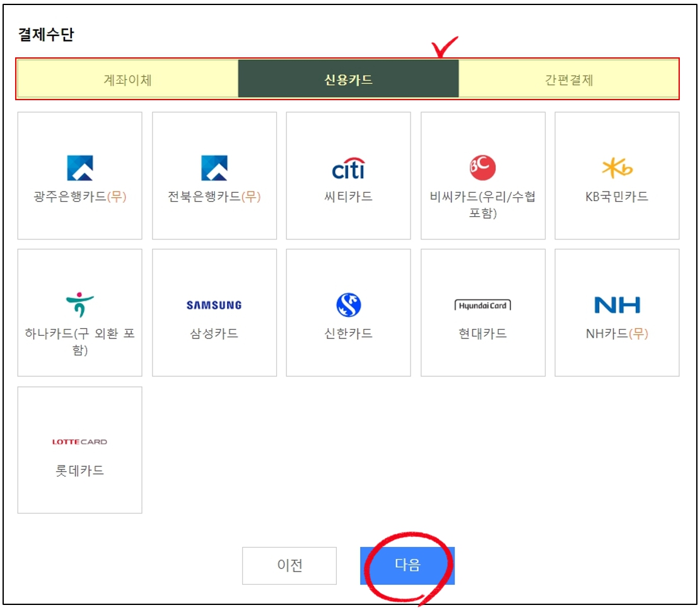Go back with the 이전 button
Viewport: 700px width, 610px height.
click(289, 565)
